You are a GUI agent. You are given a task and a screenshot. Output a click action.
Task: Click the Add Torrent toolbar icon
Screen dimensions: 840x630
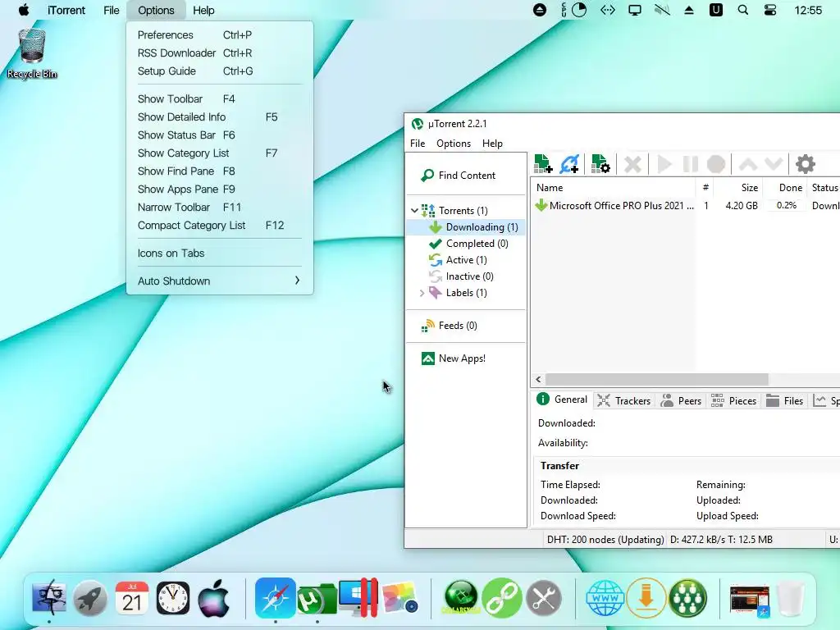543,164
